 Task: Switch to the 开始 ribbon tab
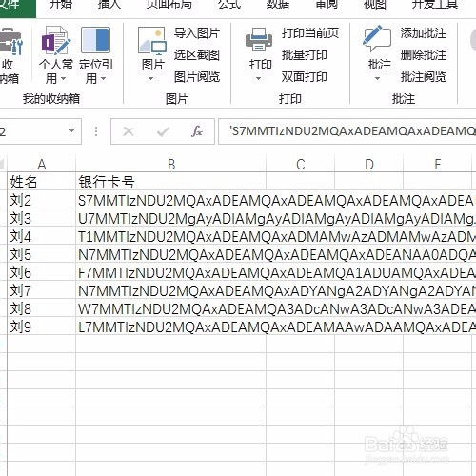61,5
